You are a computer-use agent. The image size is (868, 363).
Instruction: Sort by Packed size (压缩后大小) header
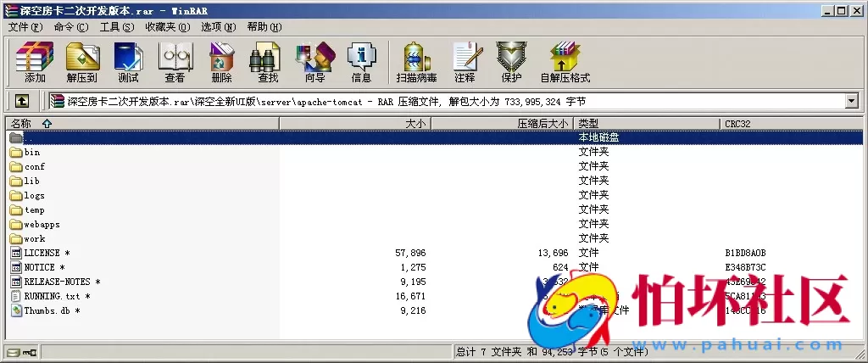pos(502,124)
